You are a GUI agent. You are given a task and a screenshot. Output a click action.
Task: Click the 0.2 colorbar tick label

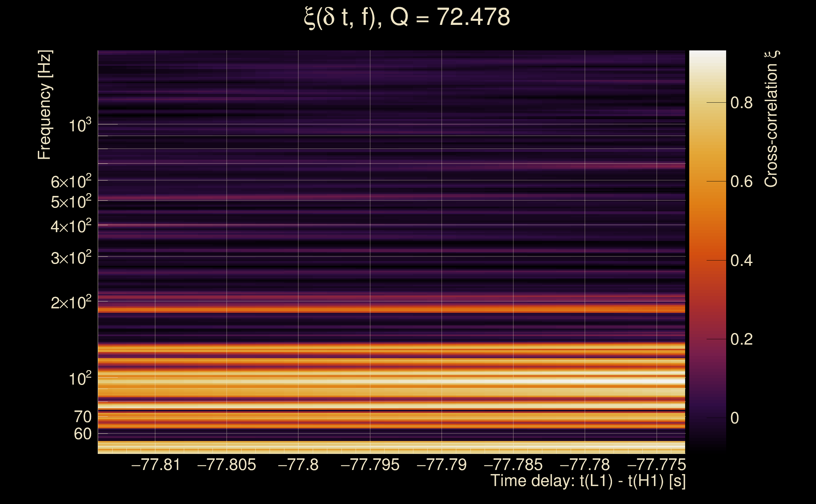point(741,339)
